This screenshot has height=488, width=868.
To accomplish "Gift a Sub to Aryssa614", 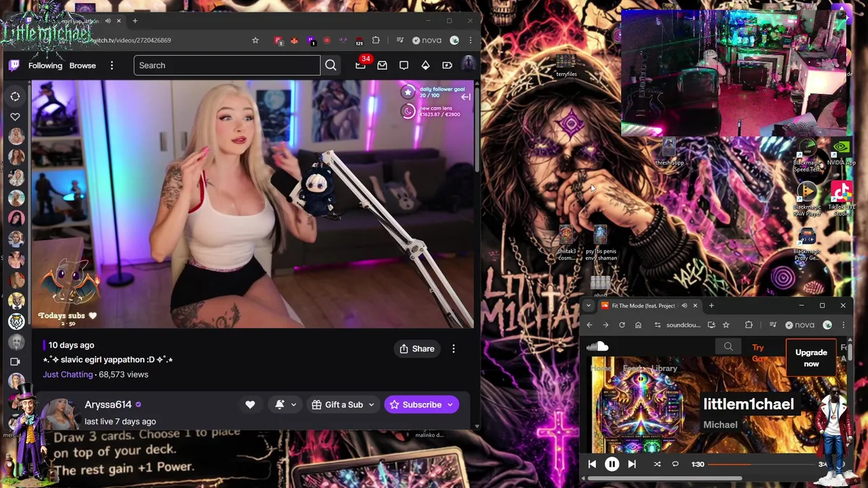I will (x=343, y=405).
